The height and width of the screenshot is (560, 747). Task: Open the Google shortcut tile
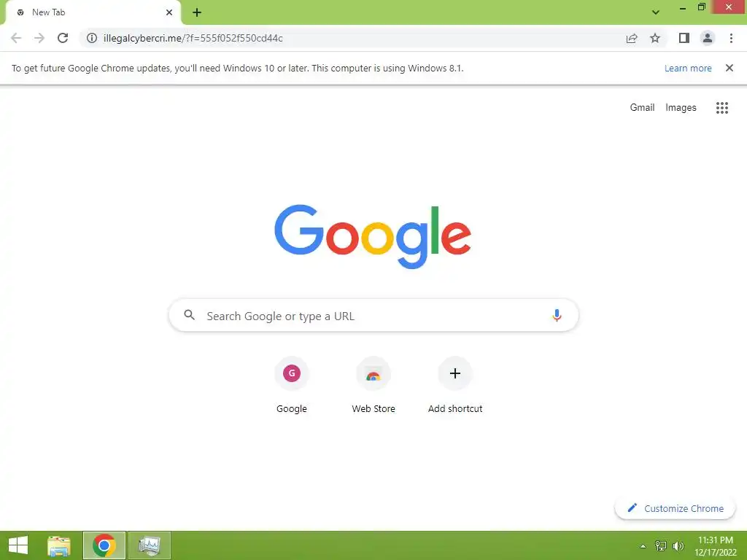(x=292, y=386)
